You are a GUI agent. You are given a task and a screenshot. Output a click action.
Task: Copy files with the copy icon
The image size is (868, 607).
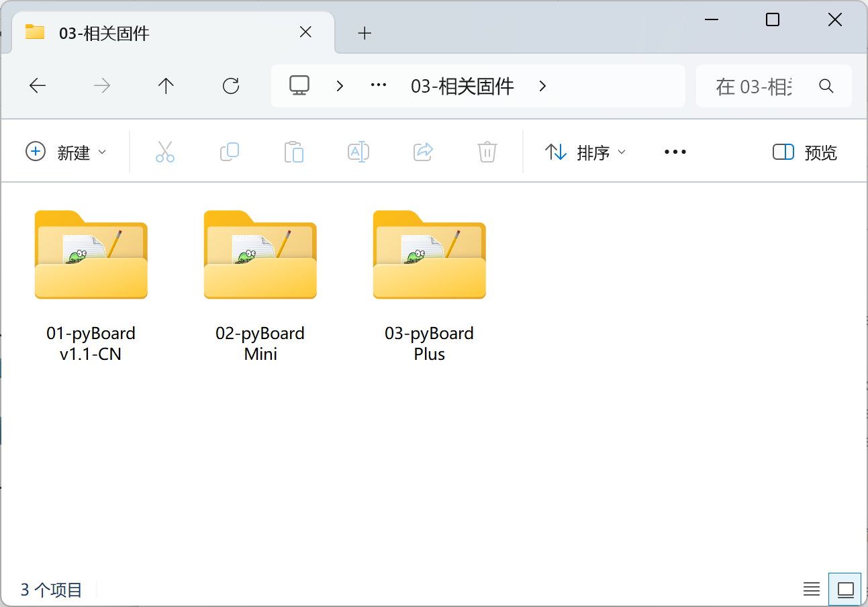[230, 152]
